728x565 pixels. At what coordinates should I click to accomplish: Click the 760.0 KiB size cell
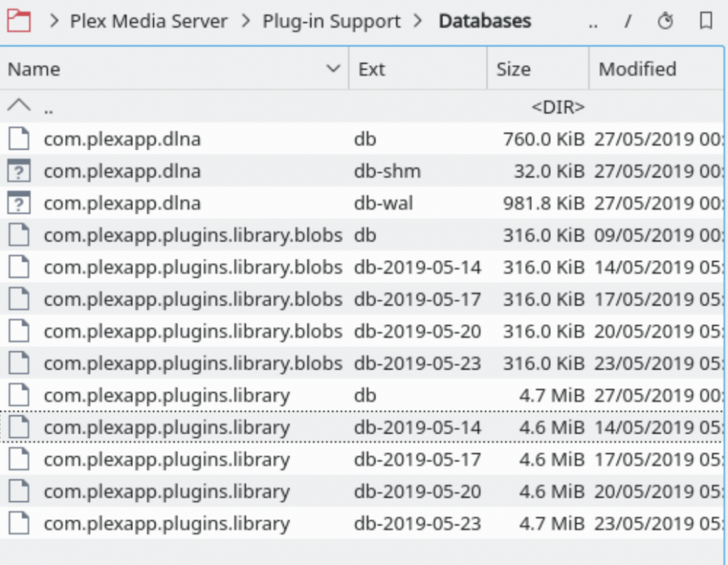[544, 139]
